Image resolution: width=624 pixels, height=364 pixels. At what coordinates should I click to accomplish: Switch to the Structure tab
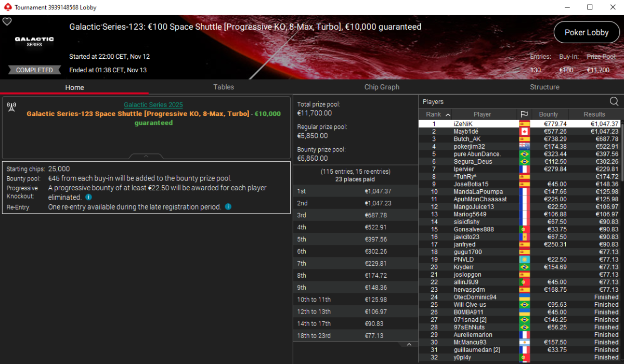pyautogui.click(x=544, y=87)
